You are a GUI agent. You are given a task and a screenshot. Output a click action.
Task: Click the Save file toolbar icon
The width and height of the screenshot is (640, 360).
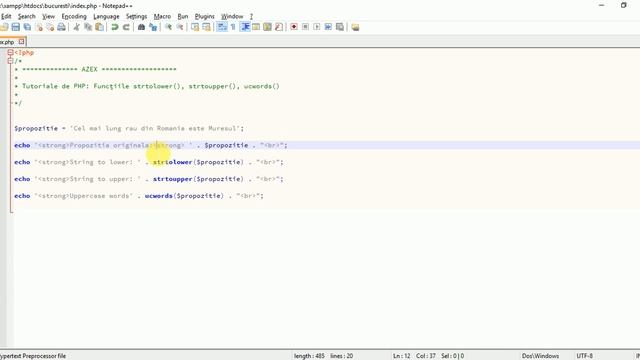[x=16, y=27]
